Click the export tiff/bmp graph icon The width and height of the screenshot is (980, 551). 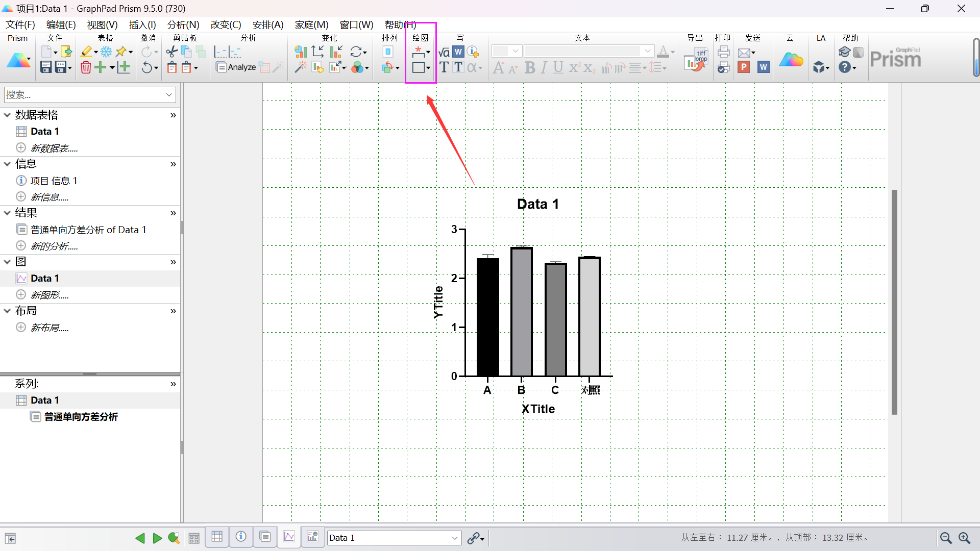696,60
